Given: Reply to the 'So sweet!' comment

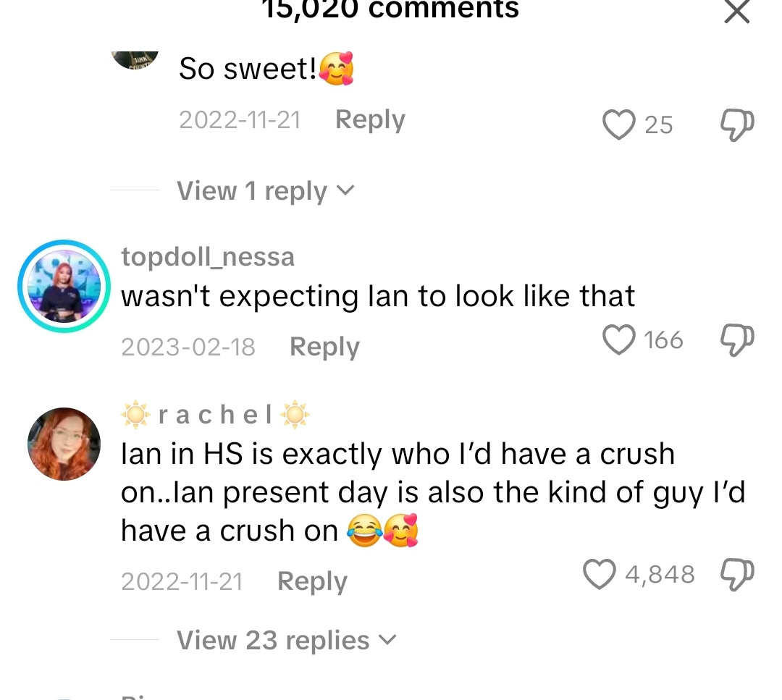Looking at the screenshot, I should click(370, 119).
